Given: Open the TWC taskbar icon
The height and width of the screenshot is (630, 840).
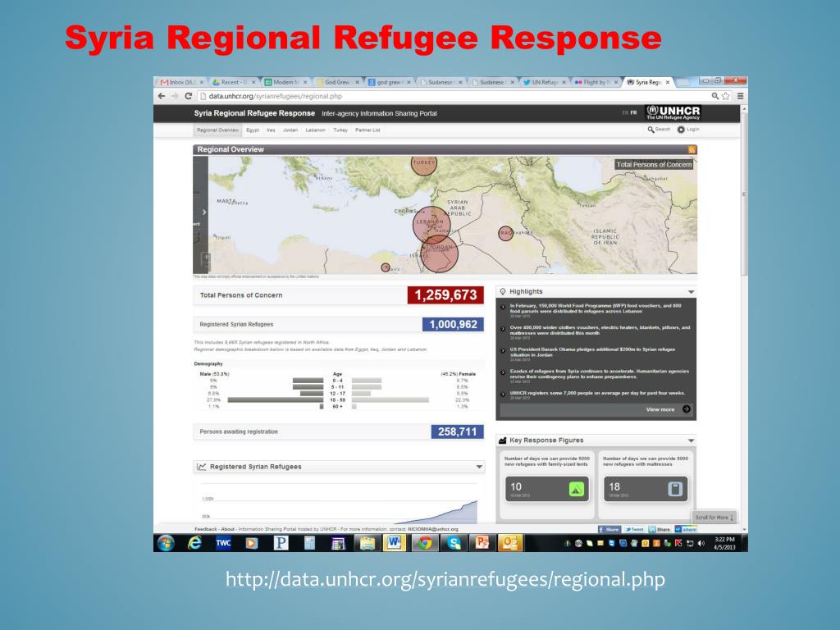Looking at the screenshot, I should 223,543.
